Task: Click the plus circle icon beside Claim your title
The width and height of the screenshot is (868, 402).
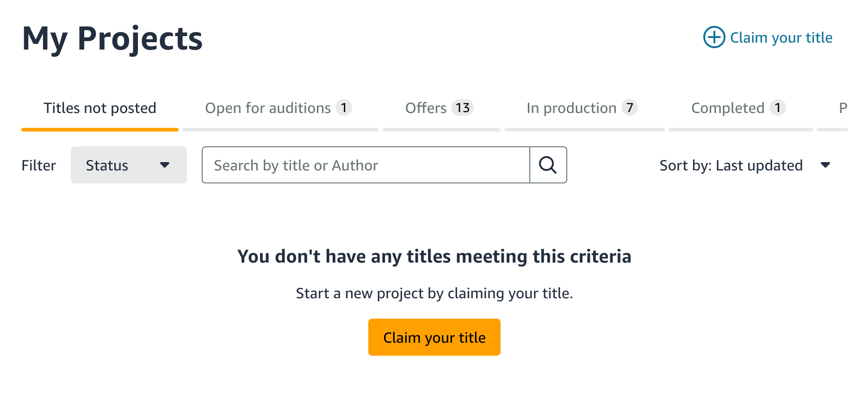Action: (714, 37)
